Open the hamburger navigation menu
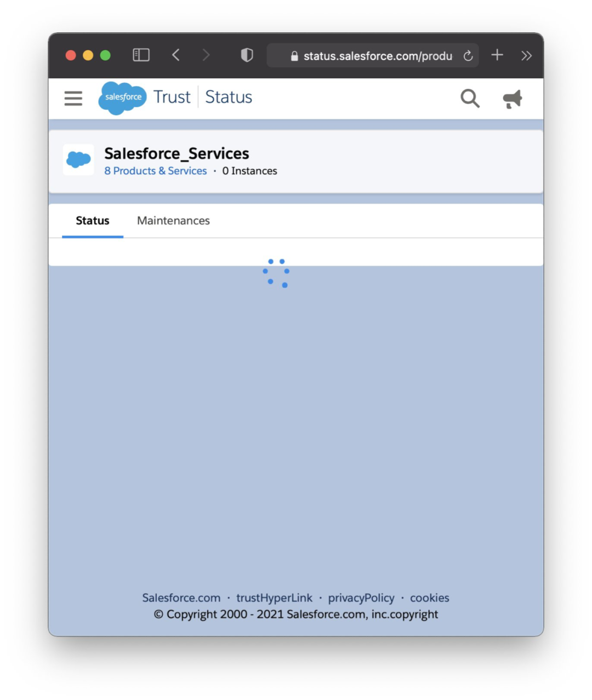This screenshot has width=592, height=700. coord(73,98)
